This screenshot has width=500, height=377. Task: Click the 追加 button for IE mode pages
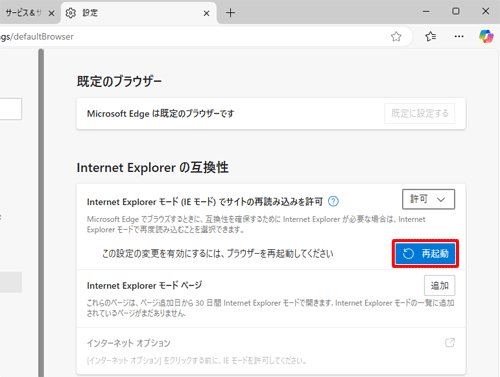[439, 286]
